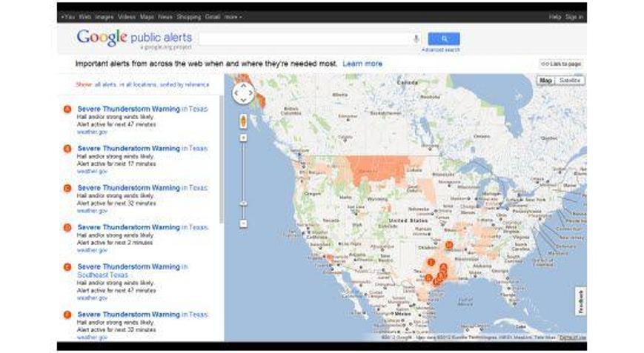Click the voice search microphone icon
The height and width of the screenshot is (353, 644).
tap(416, 38)
